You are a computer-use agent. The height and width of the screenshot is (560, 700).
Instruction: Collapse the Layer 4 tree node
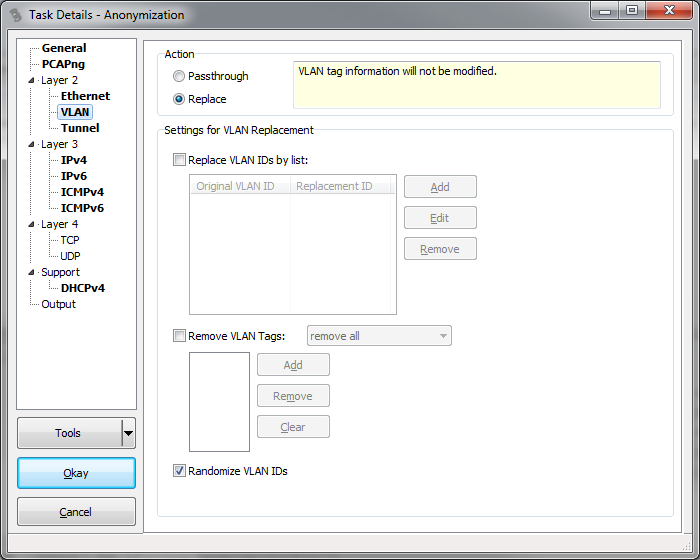pos(31,224)
